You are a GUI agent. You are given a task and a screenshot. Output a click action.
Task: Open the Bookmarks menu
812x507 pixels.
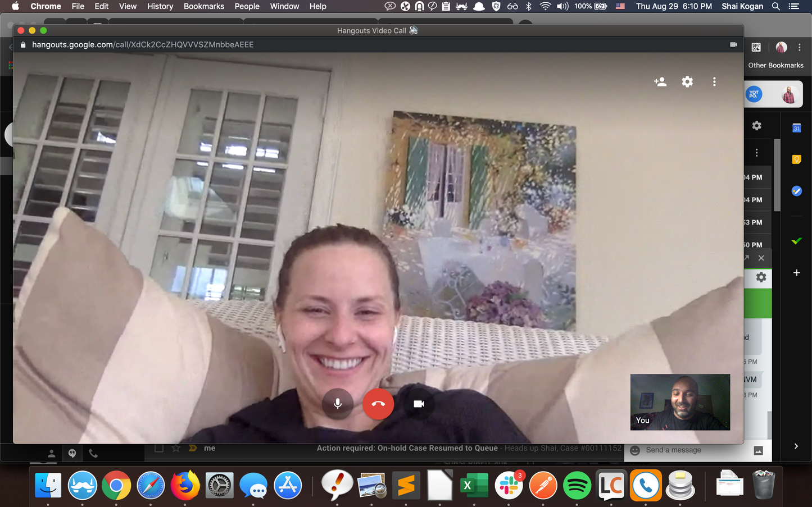coord(204,6)
